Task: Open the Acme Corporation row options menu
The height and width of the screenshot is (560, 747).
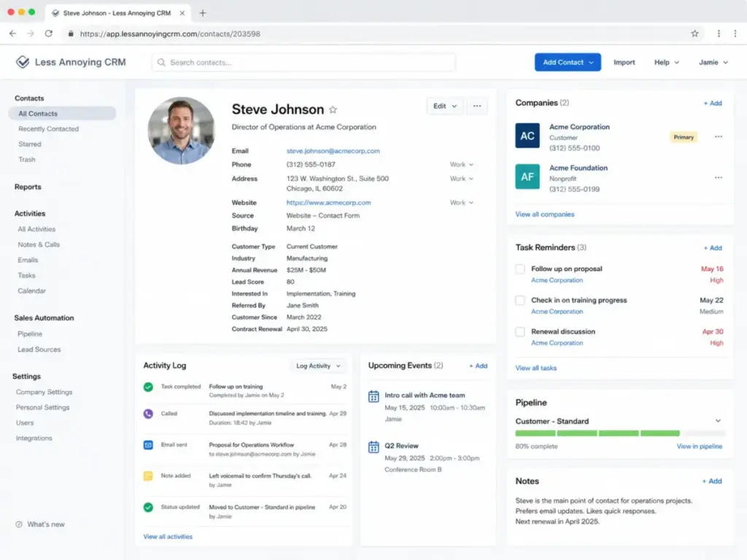Action: click(719, 136)
